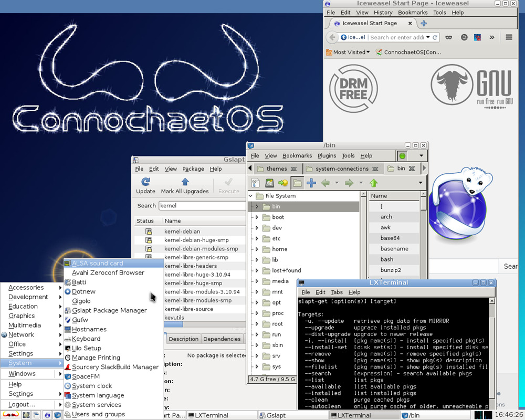
Task: Click the reload icon in Iceweasel toolbar
Action: 435,37
